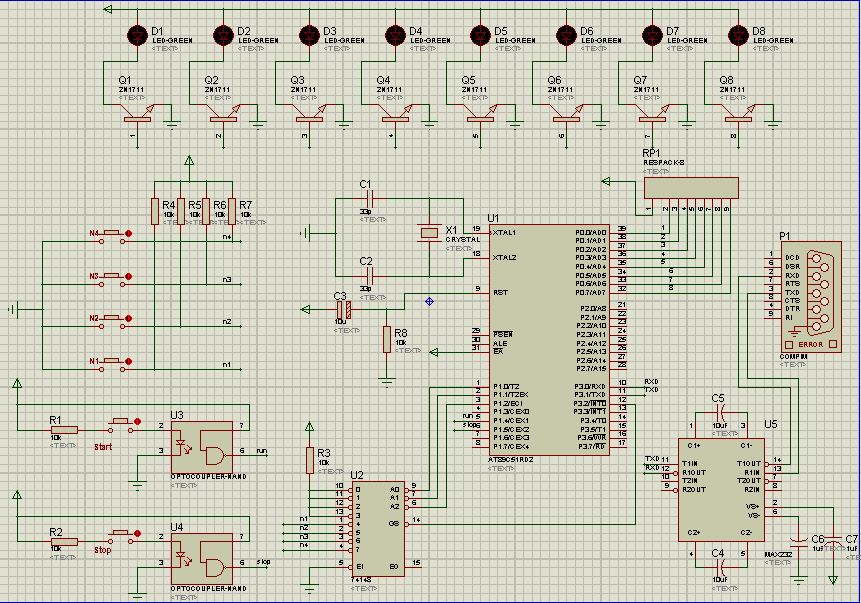
Task: Click the 'P0.0/AD0' pin label
Action: tap(590, 232)
